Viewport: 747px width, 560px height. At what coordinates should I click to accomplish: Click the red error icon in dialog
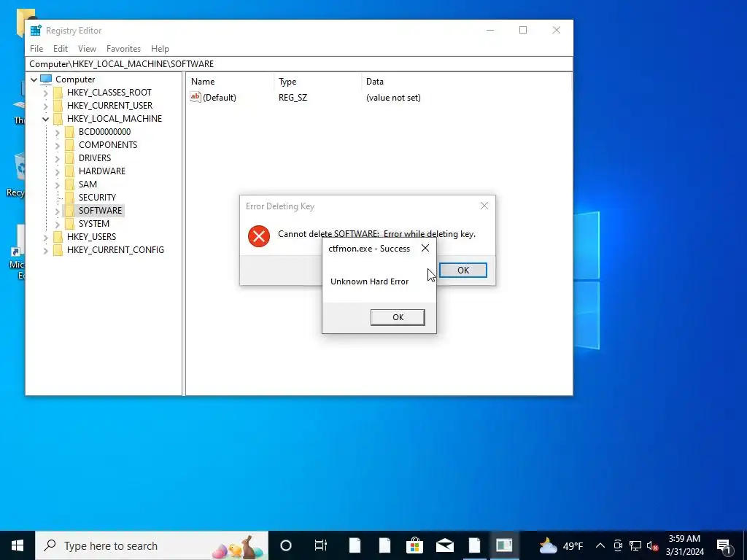(x=259, y=236)
